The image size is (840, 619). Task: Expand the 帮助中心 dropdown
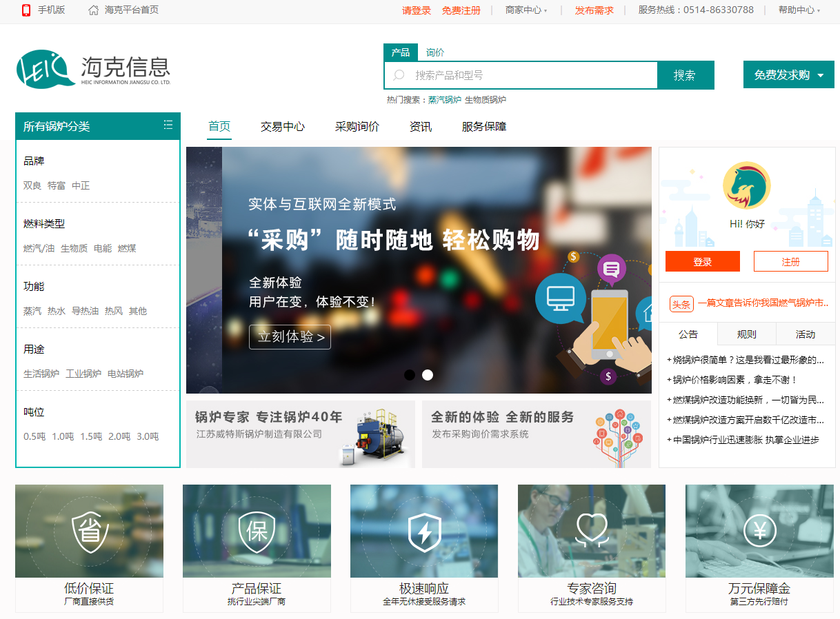[799, 10]
